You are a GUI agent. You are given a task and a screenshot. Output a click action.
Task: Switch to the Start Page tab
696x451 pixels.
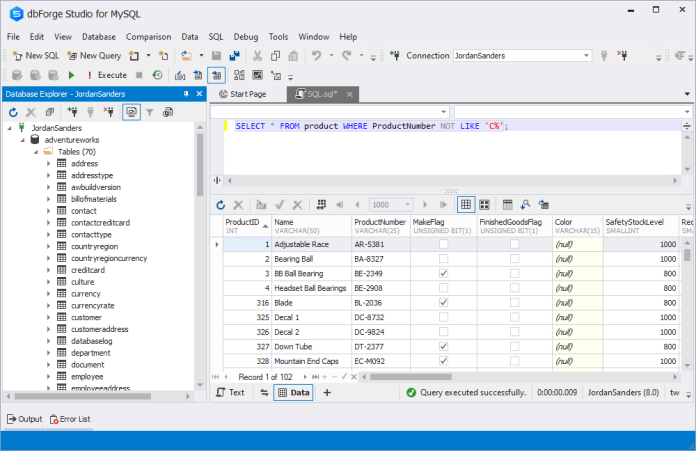point(247,94)
